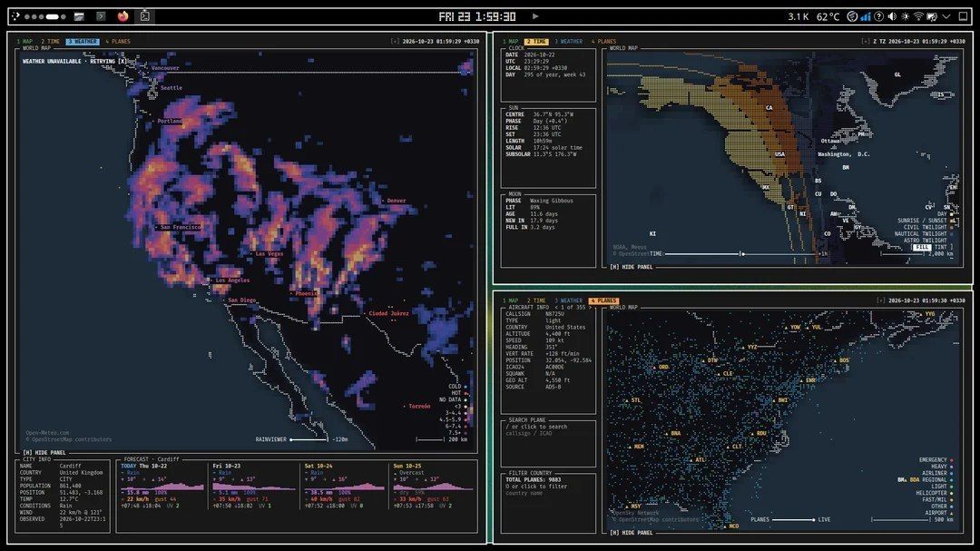The height and width of the screenshot is (551, 980).
Task: Open the dark terminal prompt launcher icon
Action: pyautogui.click(x=102, y=16)
